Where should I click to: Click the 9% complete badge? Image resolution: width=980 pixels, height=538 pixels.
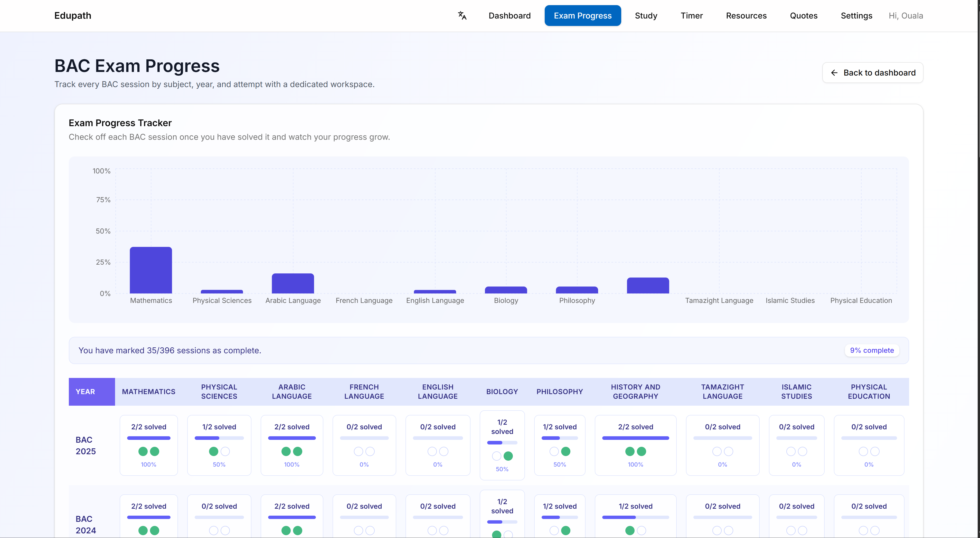(x=872, y=350)
